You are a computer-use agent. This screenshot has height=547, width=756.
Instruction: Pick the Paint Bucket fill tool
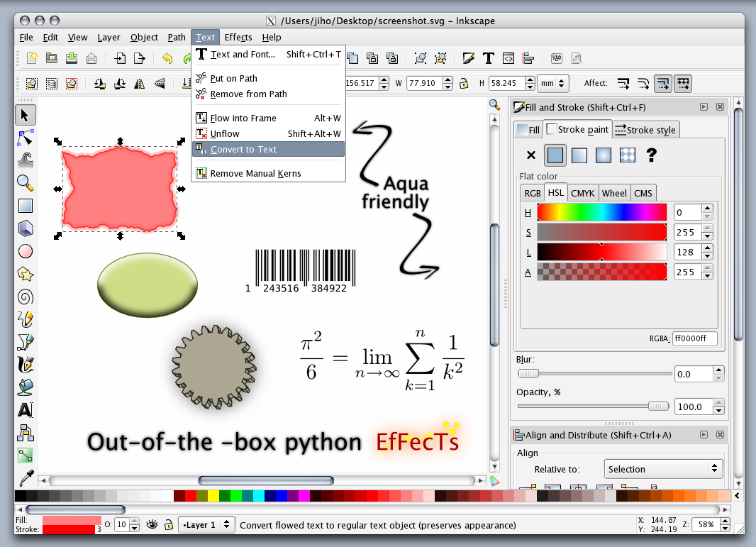(x=26, y=387)
